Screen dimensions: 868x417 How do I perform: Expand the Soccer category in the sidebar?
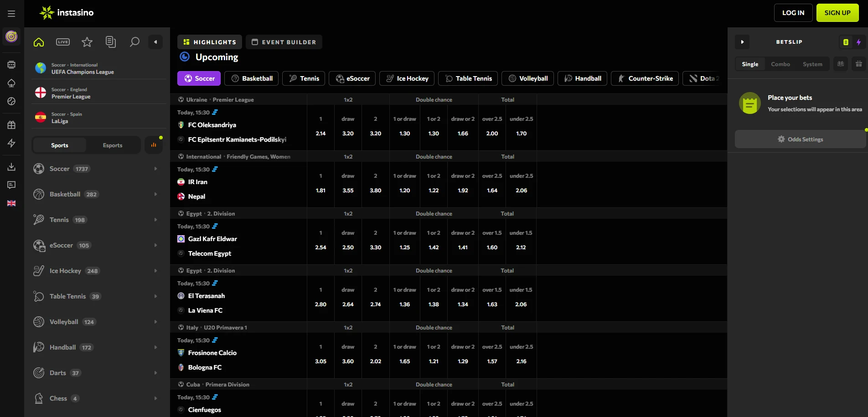[155, 168]
